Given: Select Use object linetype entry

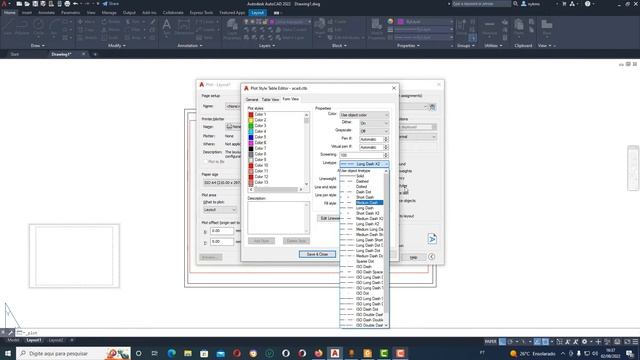Looking at the screenshot, I should (x=362, y=171).
